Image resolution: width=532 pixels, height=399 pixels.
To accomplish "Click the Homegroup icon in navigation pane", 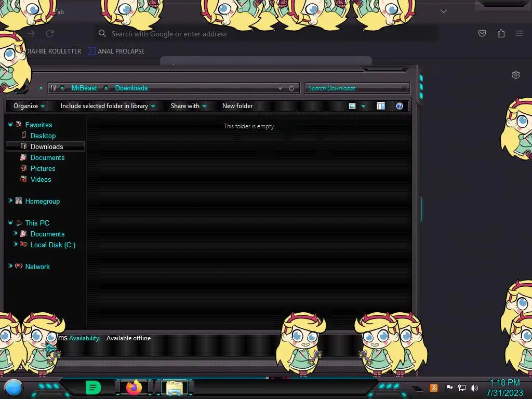I will pyautogui.click(x=19, y=201).
